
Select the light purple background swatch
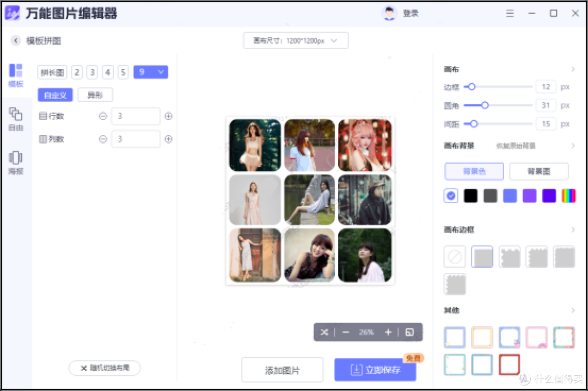pos(530,196)
